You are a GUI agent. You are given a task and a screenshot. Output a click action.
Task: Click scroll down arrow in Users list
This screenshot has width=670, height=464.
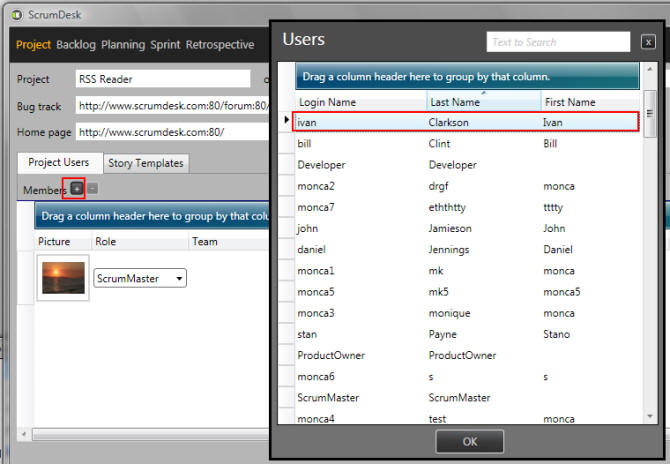point(650,416)
